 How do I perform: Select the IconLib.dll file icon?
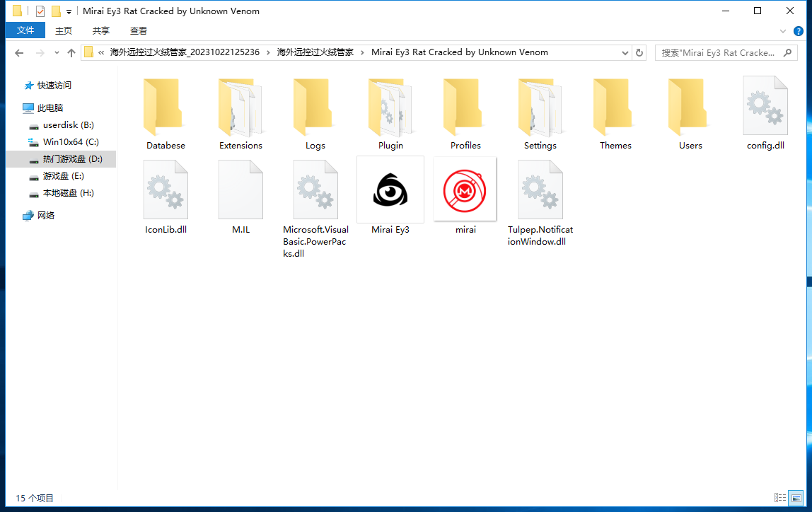tap(166, 190)
